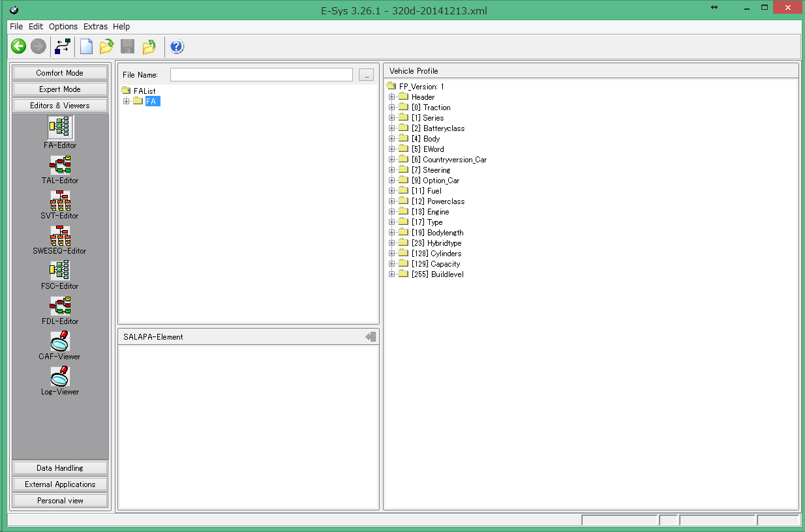This screenshot has height=532, width=805.
Task: Select the FA tree item
Action: tap(152, 101)
